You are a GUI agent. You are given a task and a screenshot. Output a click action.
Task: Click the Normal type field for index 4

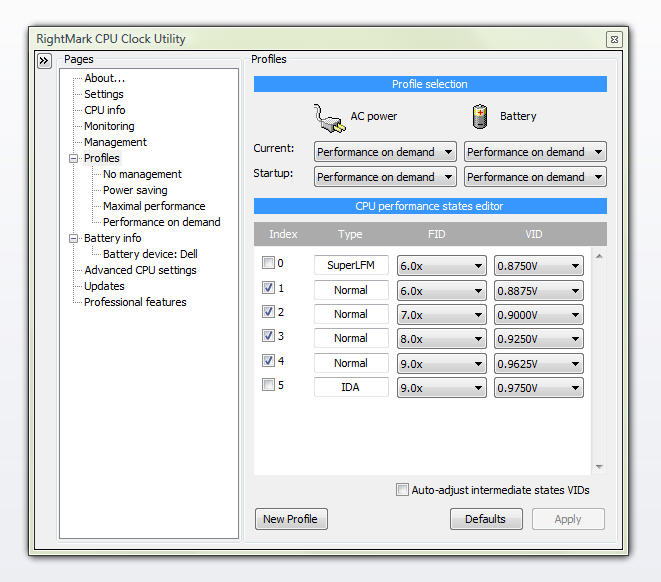351,363
